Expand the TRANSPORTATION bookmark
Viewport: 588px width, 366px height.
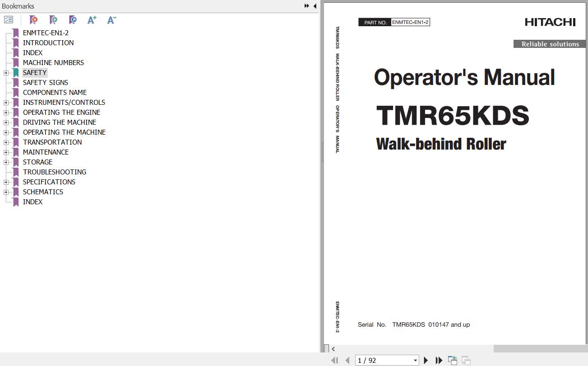coord(6,142)
